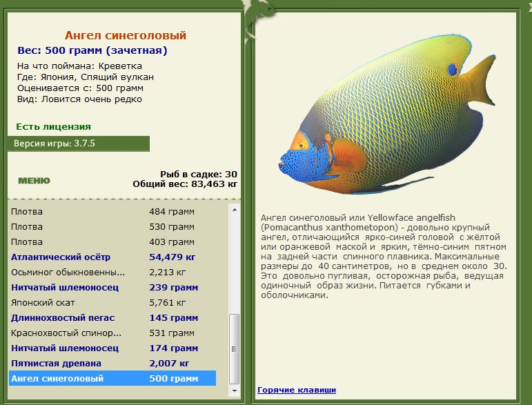Image resolution: width=532 pixels, height=405 pixels.
Task: Select the Атлантический осётр row
Action: click(x=112, y=257)
